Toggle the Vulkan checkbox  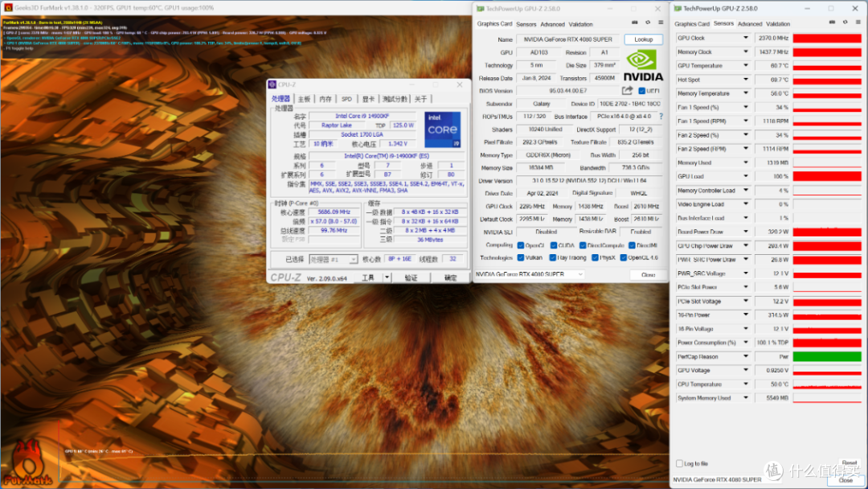tap(520, 257)
